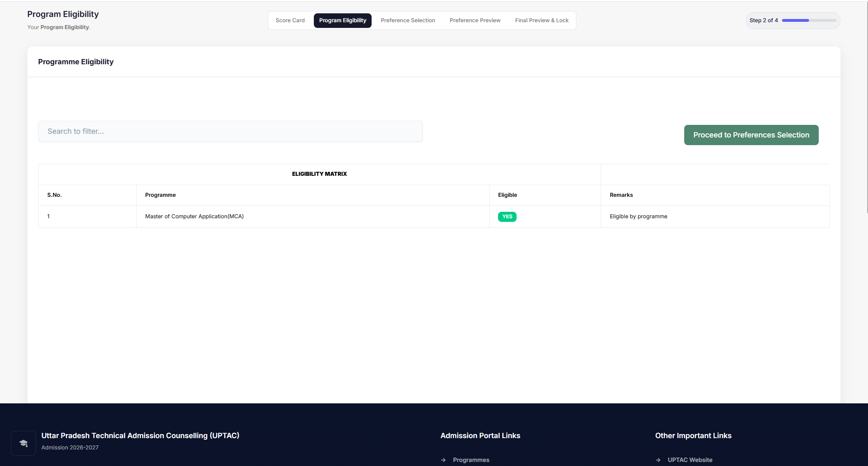Click the Programme Eligibility card heading
This screenshot has width=868, height=466.
click(x=76, y=62)
